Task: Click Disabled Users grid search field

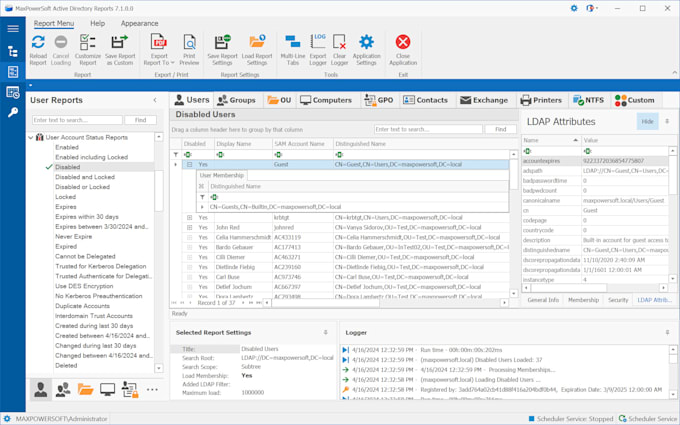Action: (428, 129)
